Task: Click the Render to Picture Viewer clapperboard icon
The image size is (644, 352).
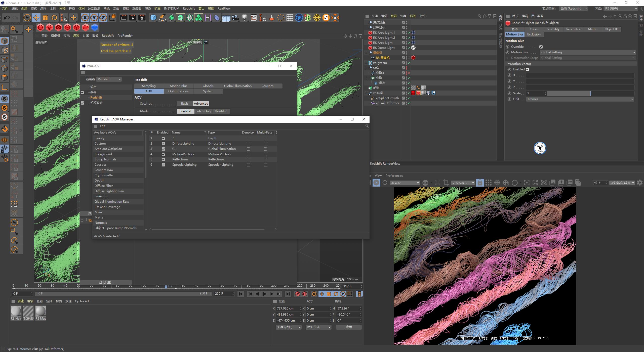Action: pyautogui.click(x=133, y=18)
